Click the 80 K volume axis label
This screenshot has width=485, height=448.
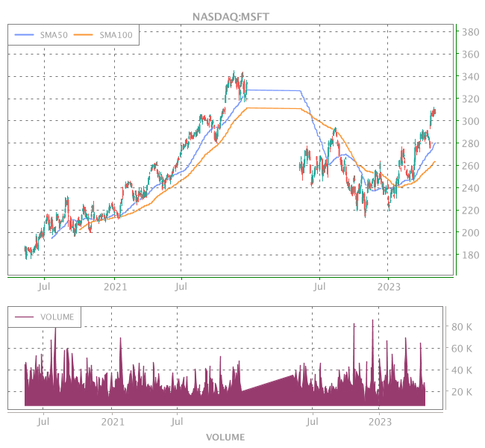click(461, 327)
